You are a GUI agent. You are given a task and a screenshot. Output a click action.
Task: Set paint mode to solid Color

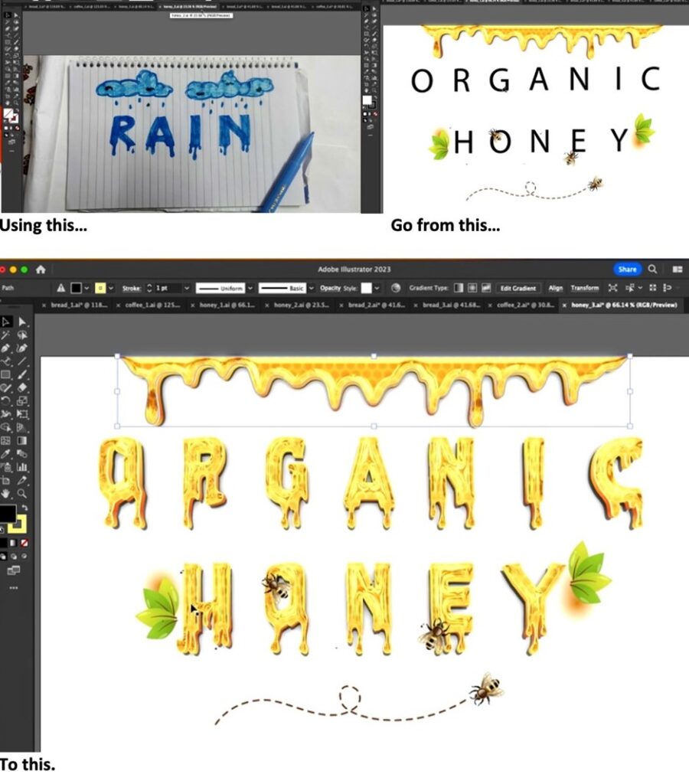tap(4, 543)
